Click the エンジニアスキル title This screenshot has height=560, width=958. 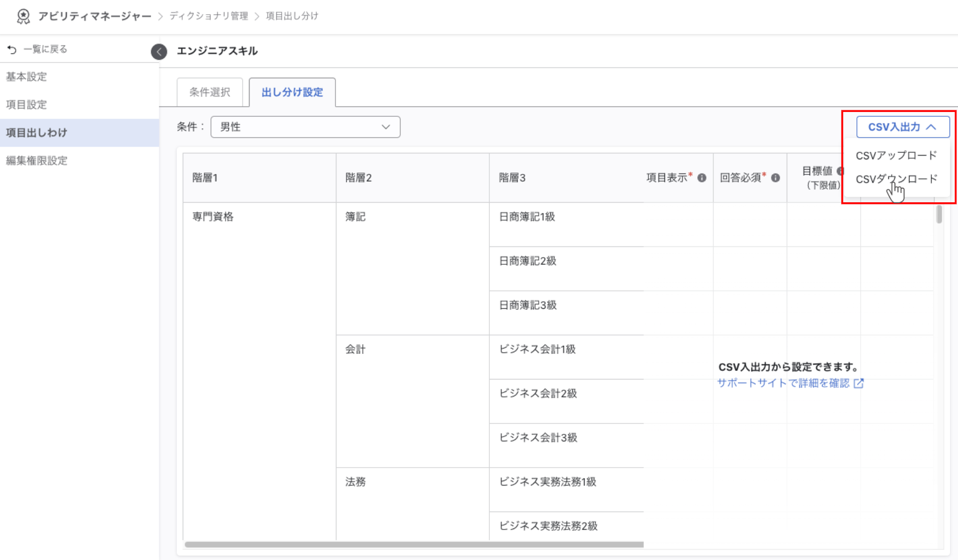pos(217,51)
